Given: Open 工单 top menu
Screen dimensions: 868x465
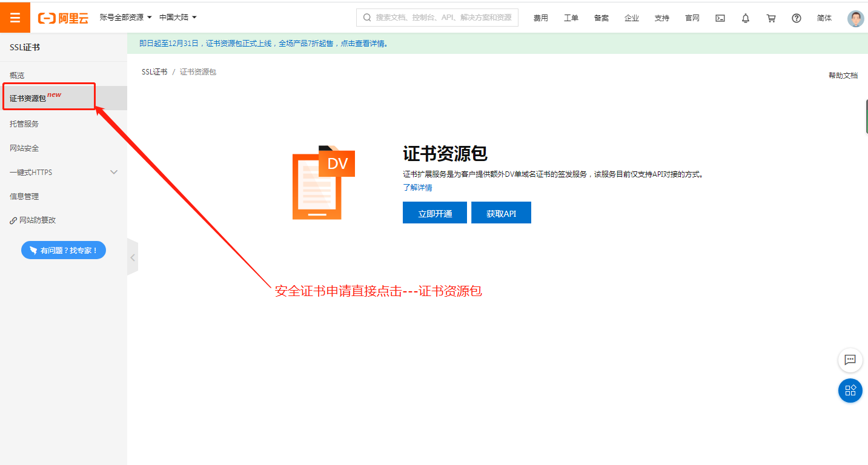Looking at the screenshot, I should click(571, 18).
